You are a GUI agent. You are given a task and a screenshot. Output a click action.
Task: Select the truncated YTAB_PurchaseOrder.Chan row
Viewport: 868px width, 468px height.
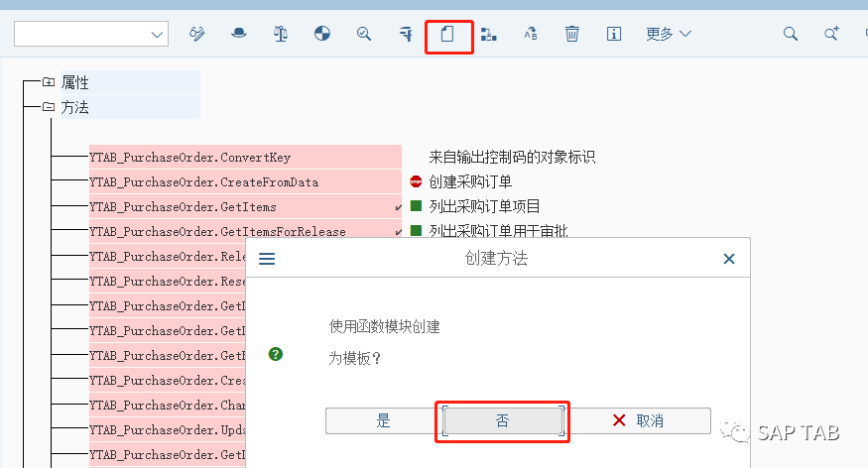(168, 405)
